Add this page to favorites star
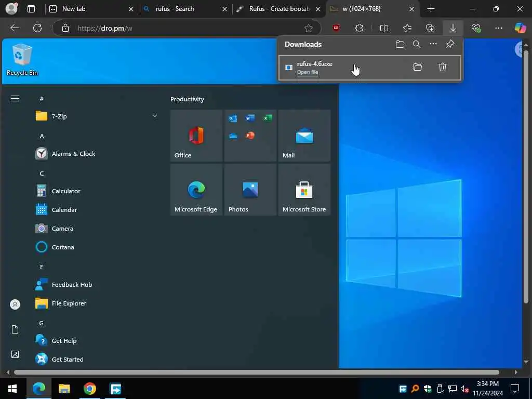The height and width of the screenshot is (399, 532). pyautogui.click(x=308, y=28)
